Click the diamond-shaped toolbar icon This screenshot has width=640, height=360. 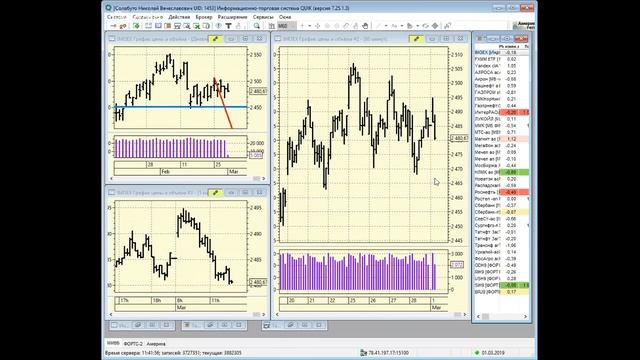tap(435, 26)
